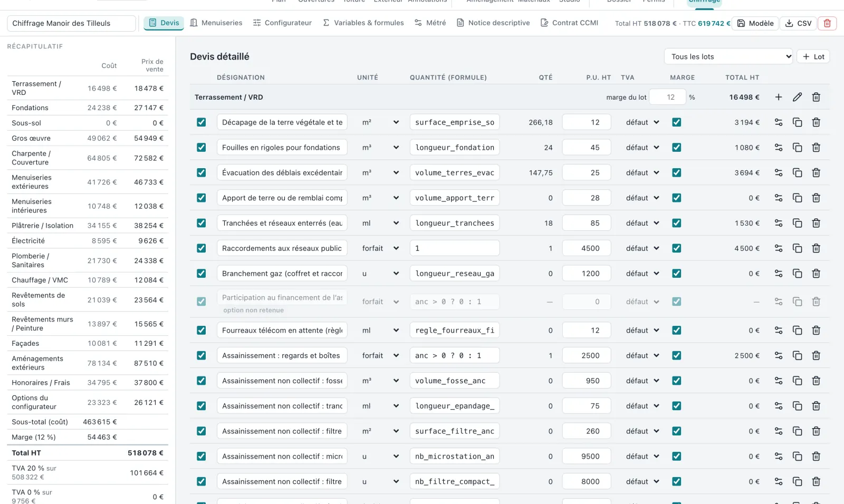Delete the Évacuation des déblais line
The image size is (844, 504).
(816, 172)
